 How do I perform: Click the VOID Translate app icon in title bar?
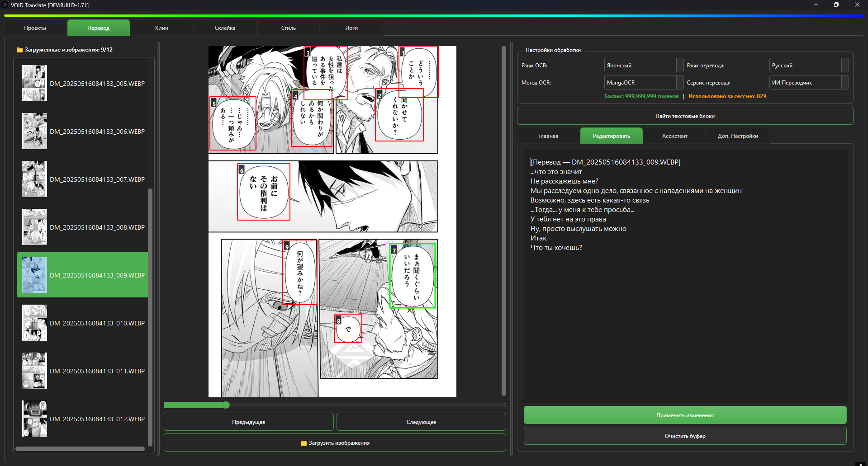click(x=5, y=5)
